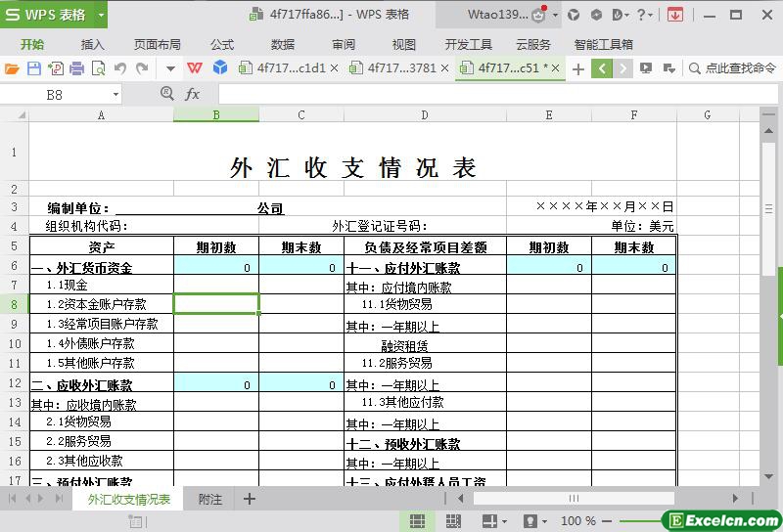Click the Save icon in quick toolbar
The height and width of the screenshot is (532, 783).
click(x=33, y=68)
